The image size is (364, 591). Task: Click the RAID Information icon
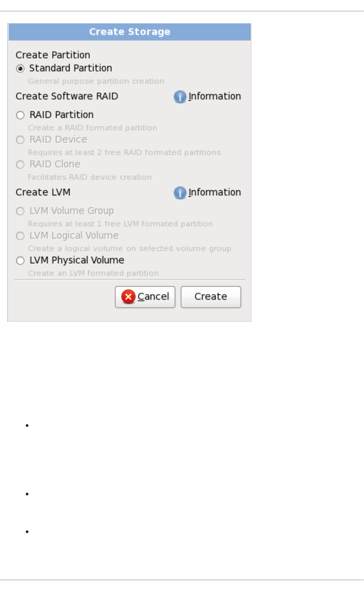coord(180,97)
